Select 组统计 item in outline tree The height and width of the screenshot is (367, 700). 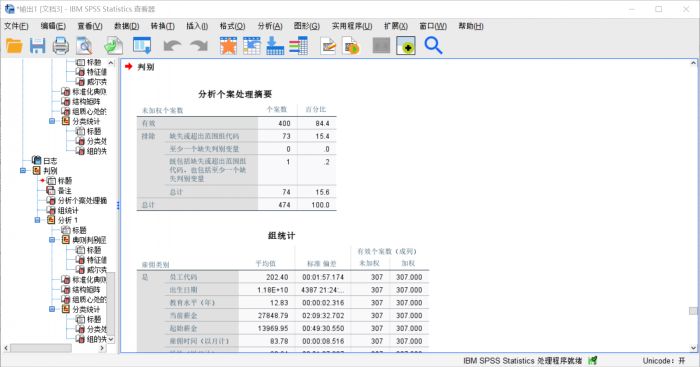click(68, 210)
